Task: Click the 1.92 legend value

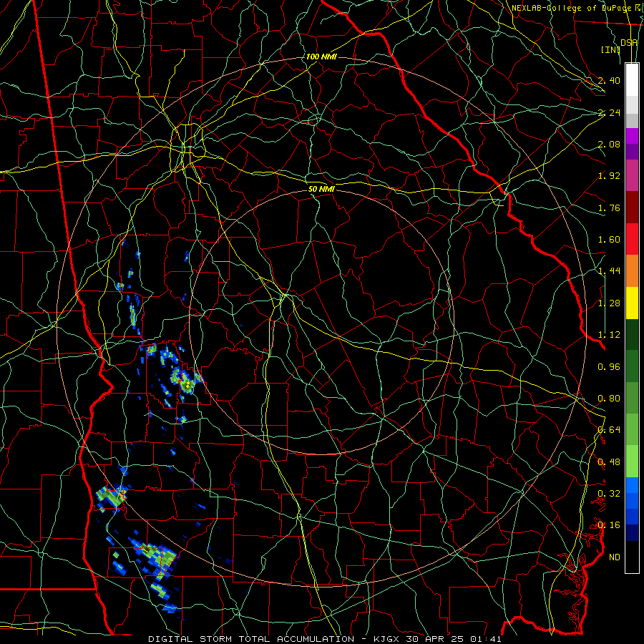Action: point(609,176)
